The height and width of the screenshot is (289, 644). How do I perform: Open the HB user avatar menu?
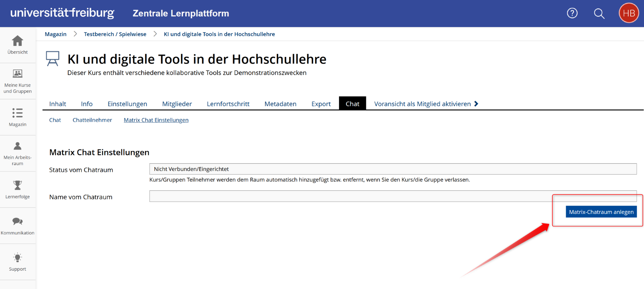[629, 13]
